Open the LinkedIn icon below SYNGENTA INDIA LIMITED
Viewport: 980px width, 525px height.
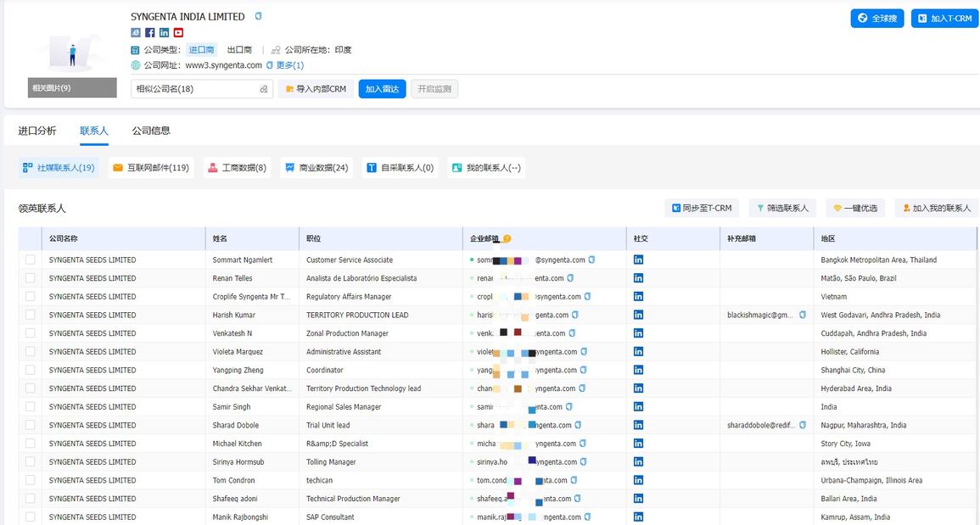point(165,33)
